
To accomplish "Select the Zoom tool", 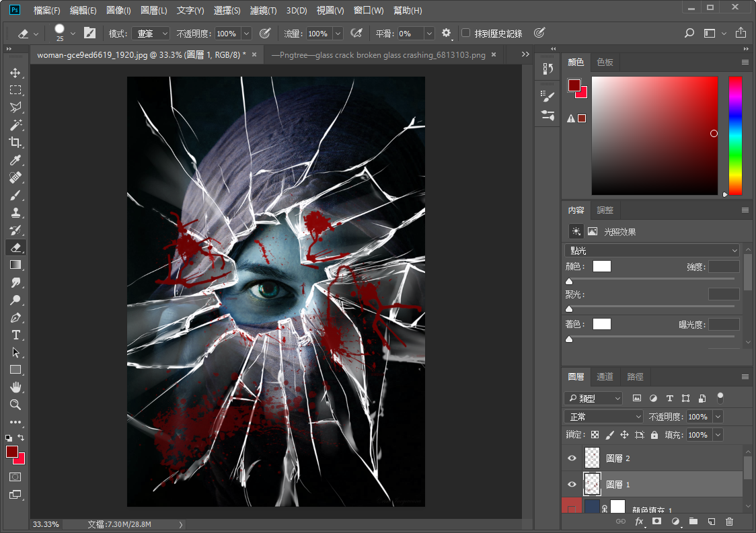I will tap(15, 405).
